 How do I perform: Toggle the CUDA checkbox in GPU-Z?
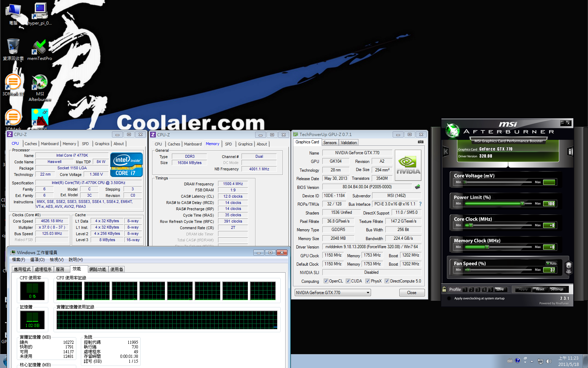click(348, 281)
